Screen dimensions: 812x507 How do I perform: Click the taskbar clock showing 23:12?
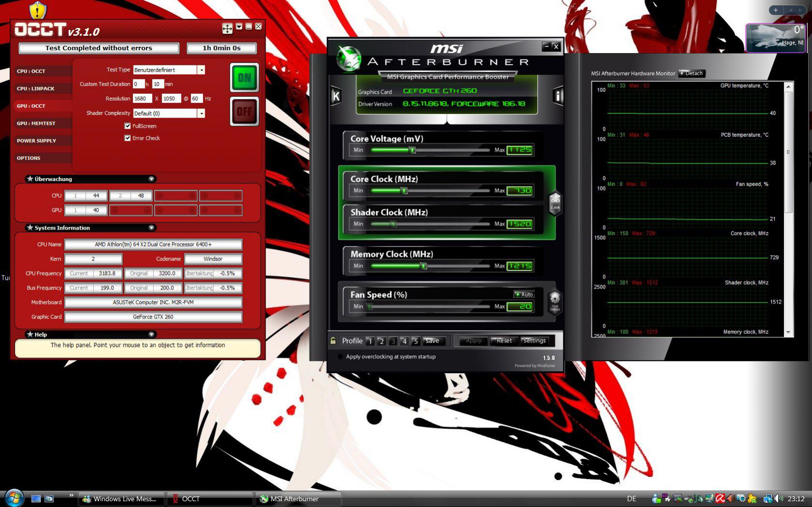(796, 499)
